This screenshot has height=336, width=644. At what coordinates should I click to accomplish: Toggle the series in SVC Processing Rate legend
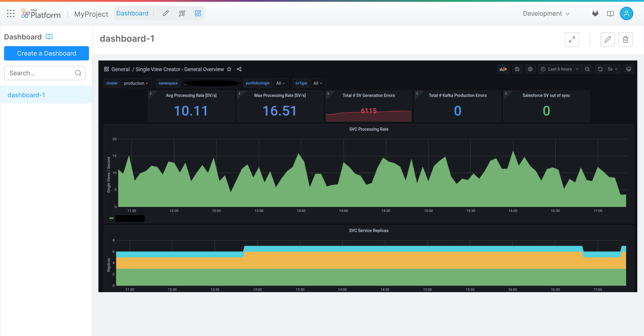pos(127,218)
